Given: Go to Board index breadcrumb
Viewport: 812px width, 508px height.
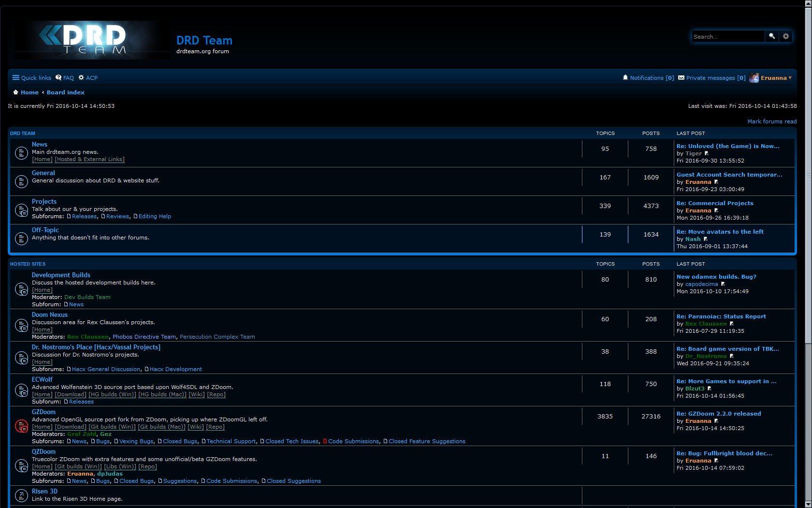Looking at the screenshot, I should [x=66, y=92].
